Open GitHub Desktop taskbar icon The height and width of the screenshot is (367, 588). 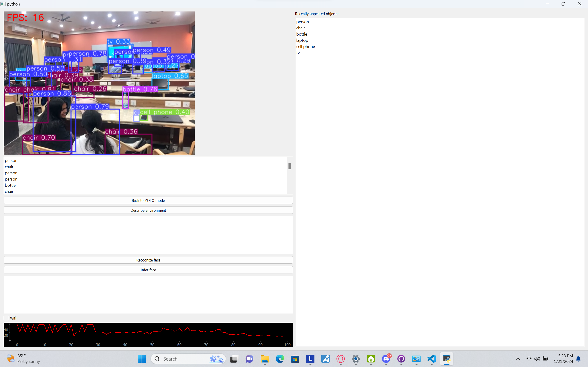click(x=401, y=359)
